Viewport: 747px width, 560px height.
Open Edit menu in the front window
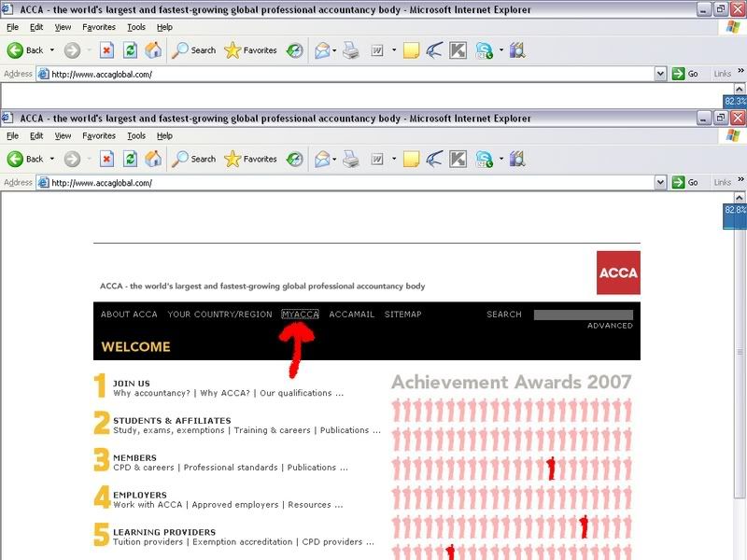(x=36, y=136)
